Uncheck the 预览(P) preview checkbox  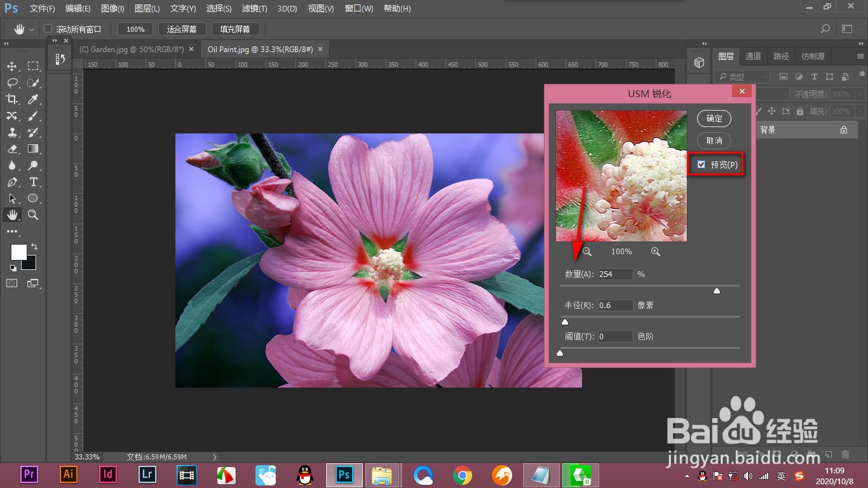point(701,165)
